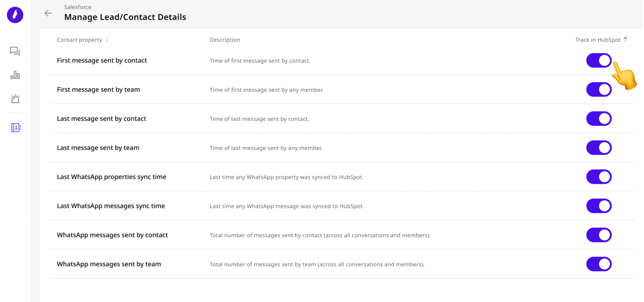Sort by Contact property column arrows

(107, 40)
